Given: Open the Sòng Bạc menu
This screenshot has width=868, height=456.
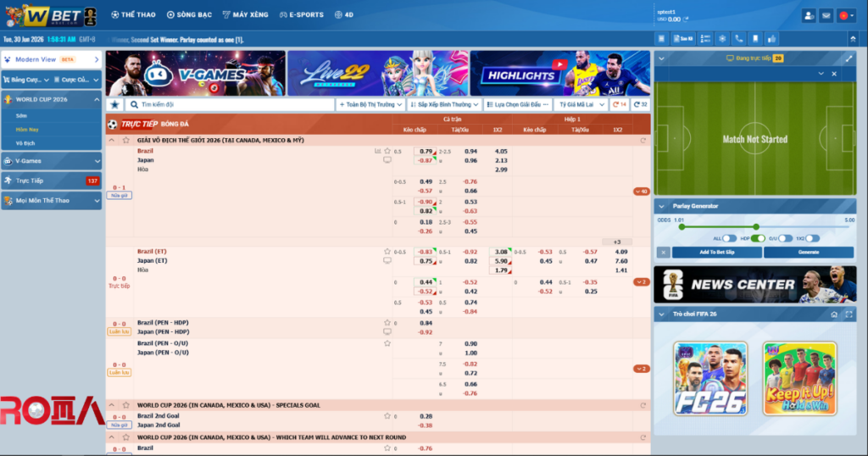Looking at the screenshot, I should click(x=189, y=15).
